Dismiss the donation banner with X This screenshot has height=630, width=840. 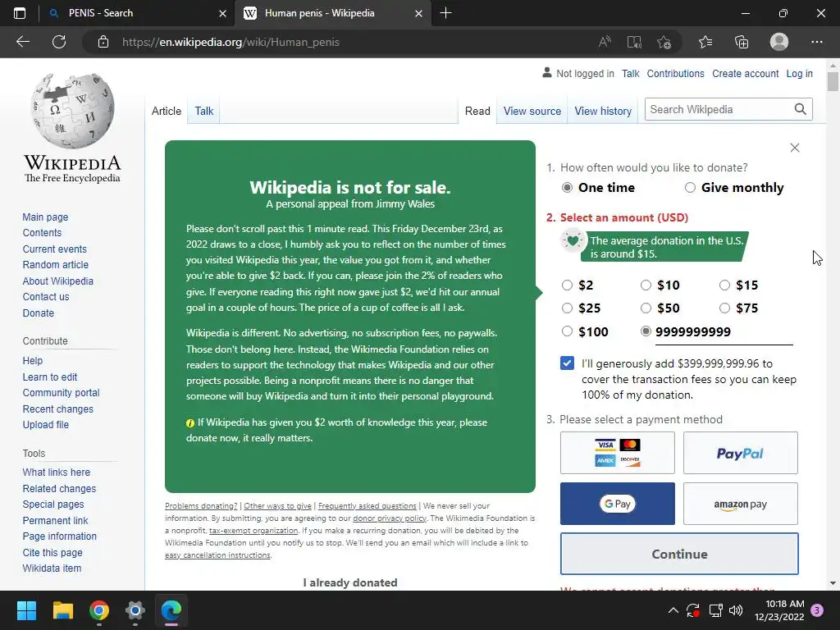795,148
